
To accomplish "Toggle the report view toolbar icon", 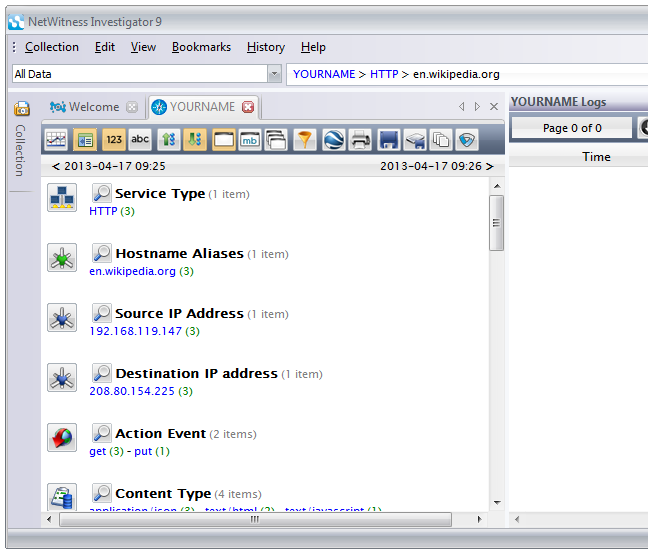I will tap(85, 139).
